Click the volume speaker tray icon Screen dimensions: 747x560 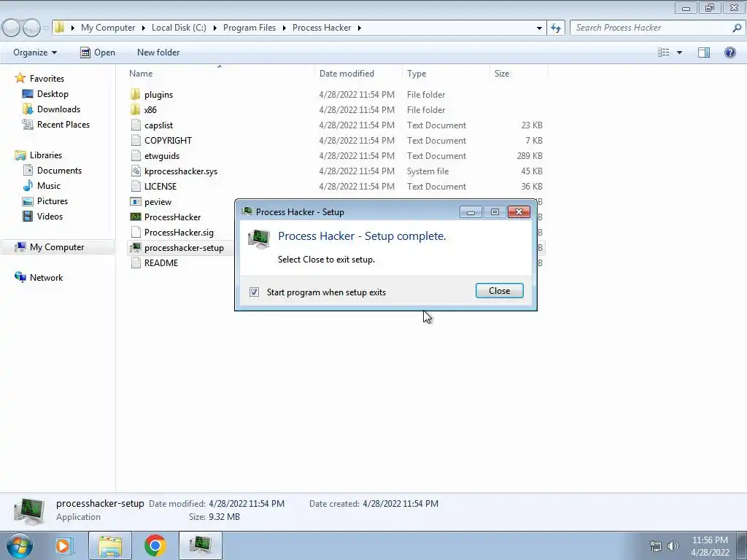(x=673, y=546)
